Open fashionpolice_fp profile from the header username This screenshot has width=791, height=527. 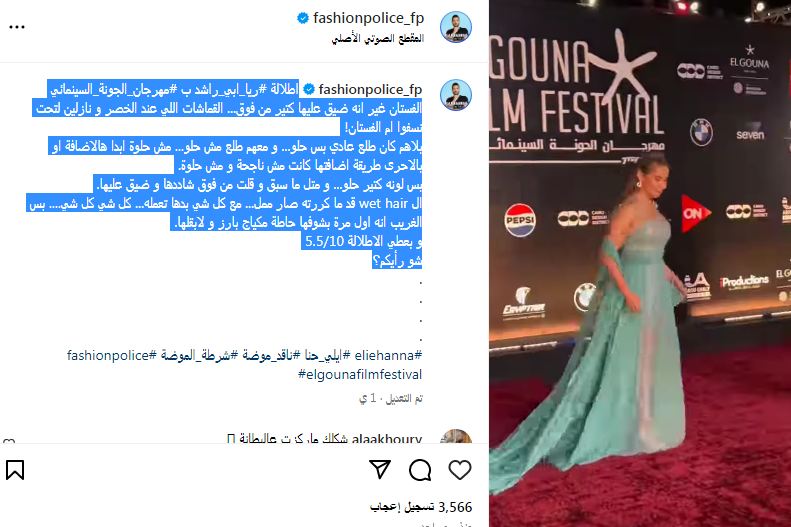click(x=368, y=18)
